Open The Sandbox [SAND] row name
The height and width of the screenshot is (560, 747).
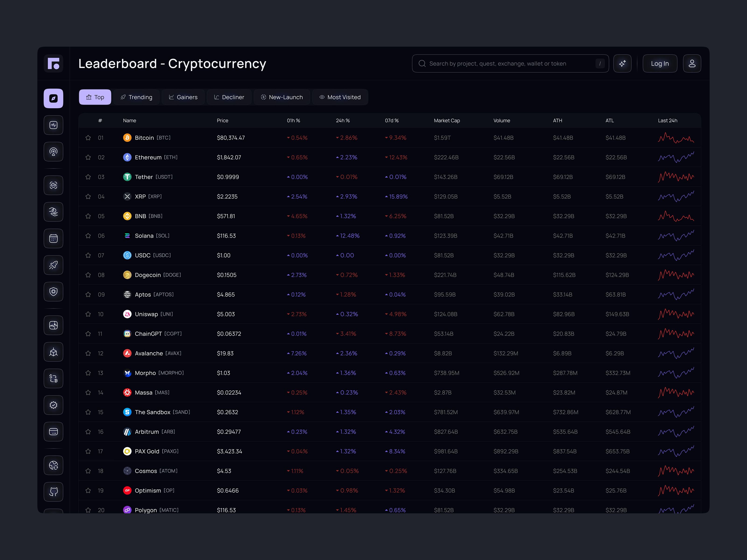(x=162, y=412)
